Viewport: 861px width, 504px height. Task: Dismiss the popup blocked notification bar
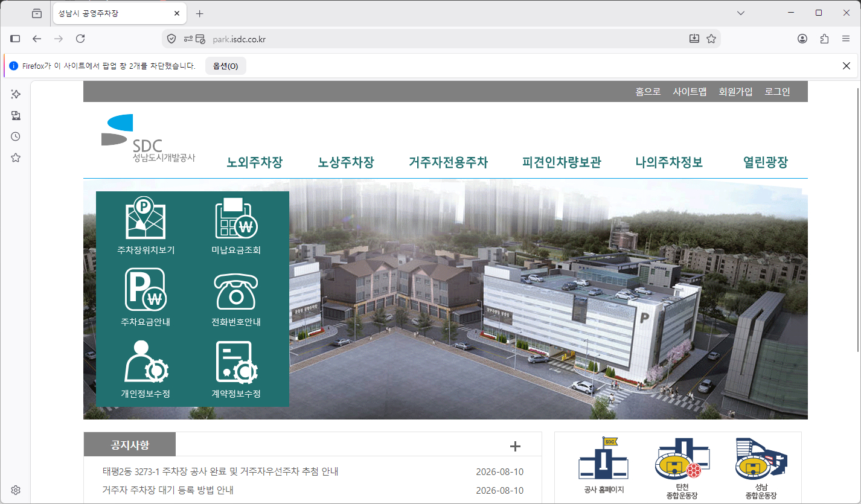[847, 66]
